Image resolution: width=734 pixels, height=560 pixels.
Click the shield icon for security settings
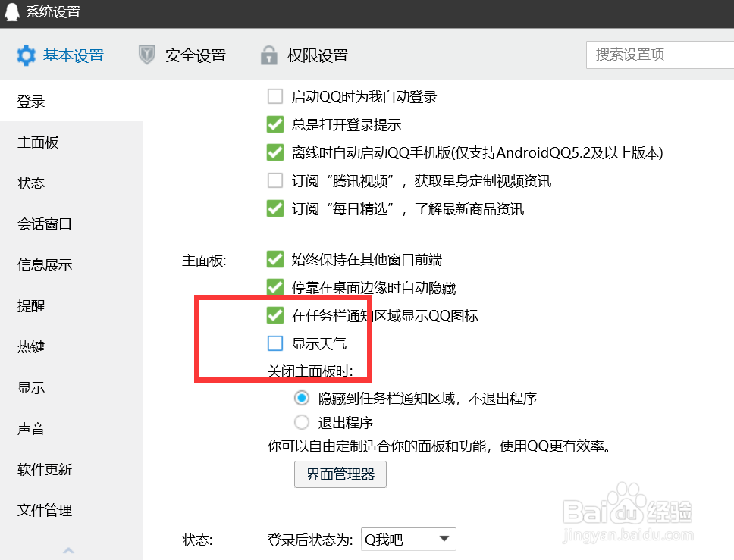(146, 55)
